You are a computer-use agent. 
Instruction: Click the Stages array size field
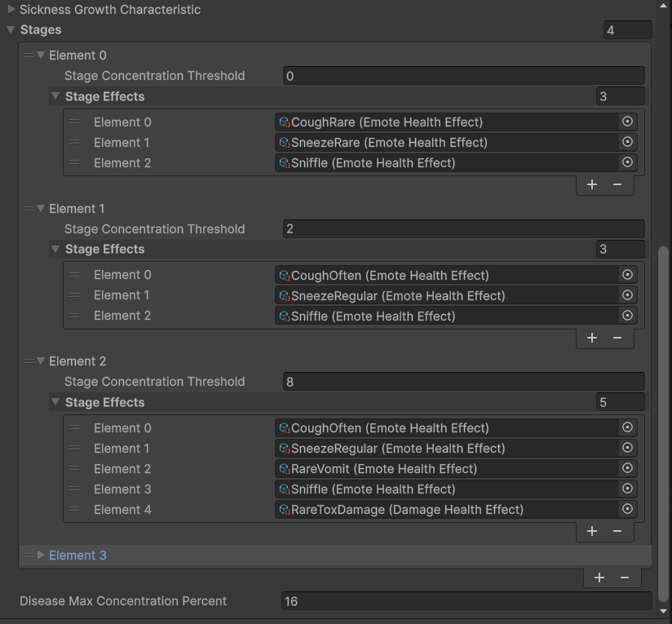click(x=627, y=30)
